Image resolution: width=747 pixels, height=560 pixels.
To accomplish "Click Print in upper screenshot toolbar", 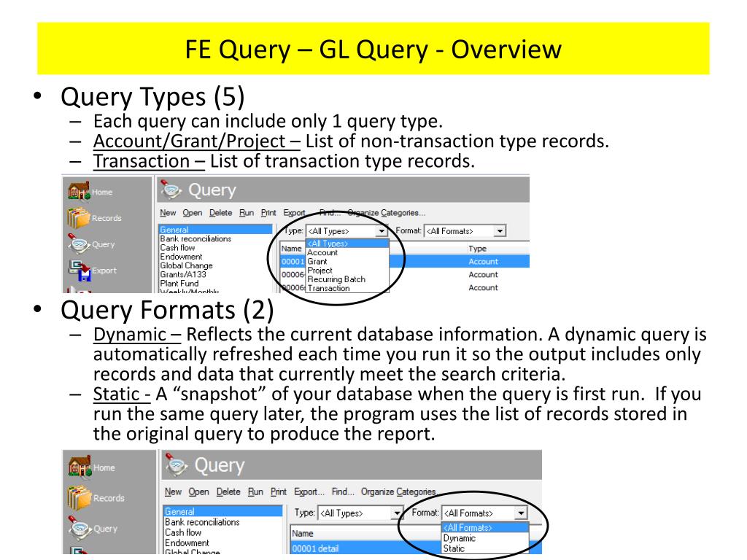I will tap(268, 213).
